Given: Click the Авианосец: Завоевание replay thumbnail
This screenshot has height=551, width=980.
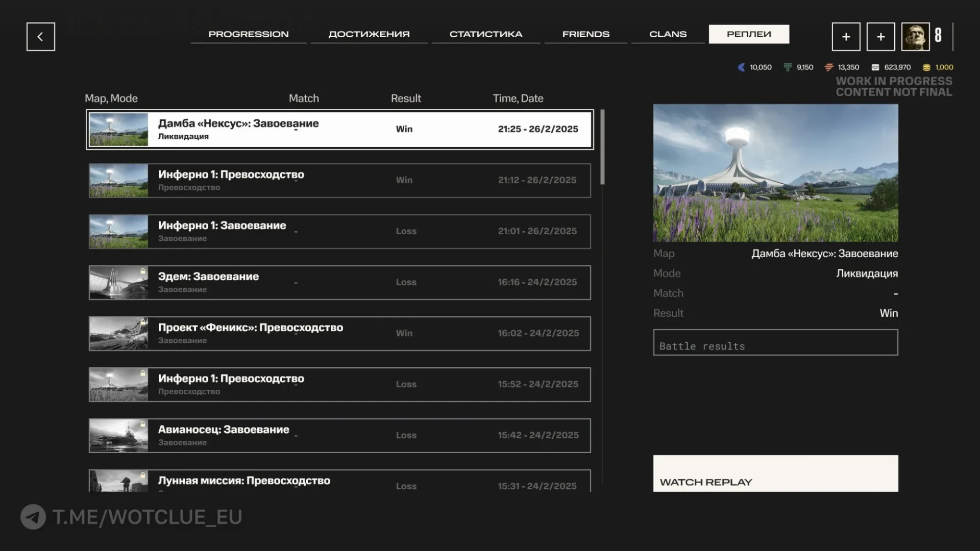Looking at the screenshot, I should 118,436.
